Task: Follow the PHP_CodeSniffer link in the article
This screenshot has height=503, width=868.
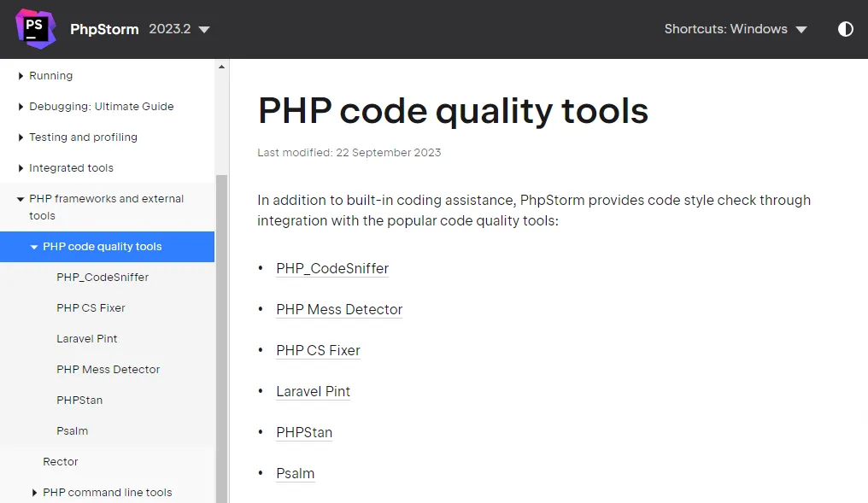Action: [x=332, y=268]
